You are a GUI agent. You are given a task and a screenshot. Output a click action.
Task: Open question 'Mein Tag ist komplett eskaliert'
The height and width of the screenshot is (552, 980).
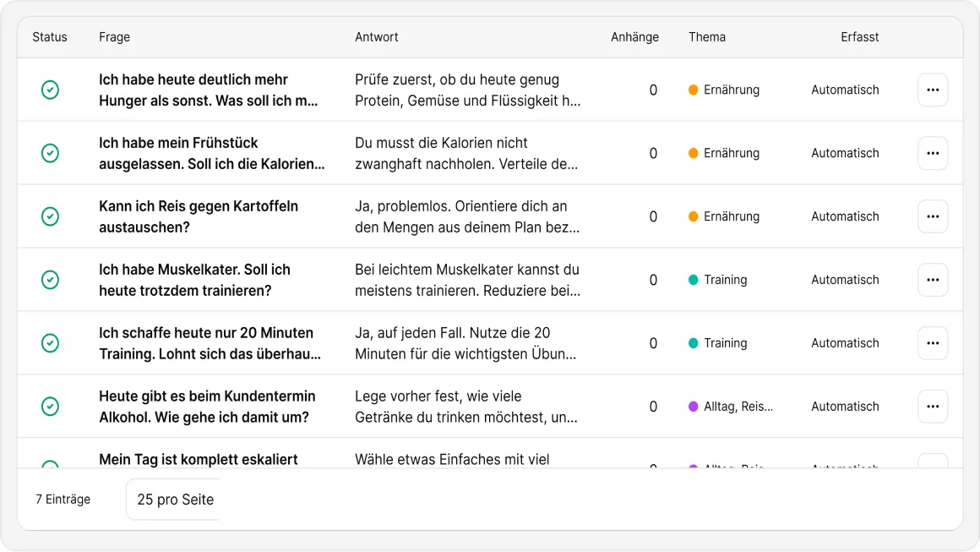(x=199, y=460)
